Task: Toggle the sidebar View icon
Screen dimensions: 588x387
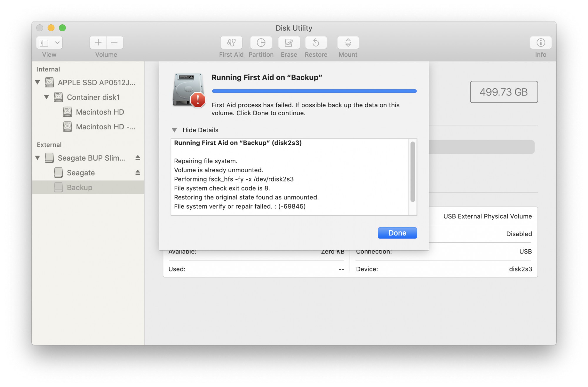Action: [x=44, y=43]
